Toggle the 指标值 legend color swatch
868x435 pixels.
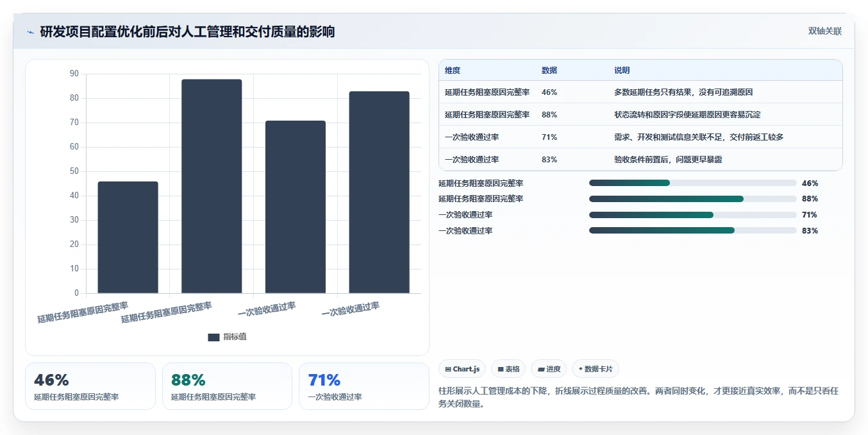[x=213, y=337]
